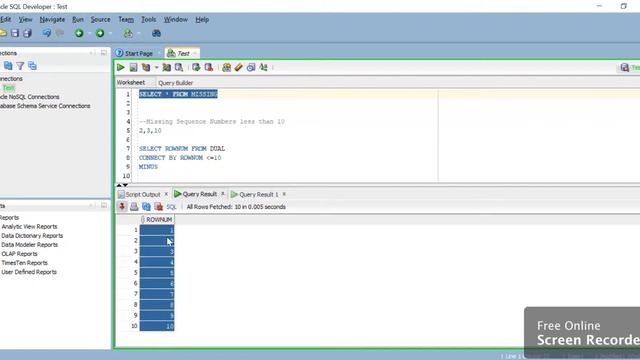
Task: Click the Collapse All icon in Connections panel
Action: point(32,65)
